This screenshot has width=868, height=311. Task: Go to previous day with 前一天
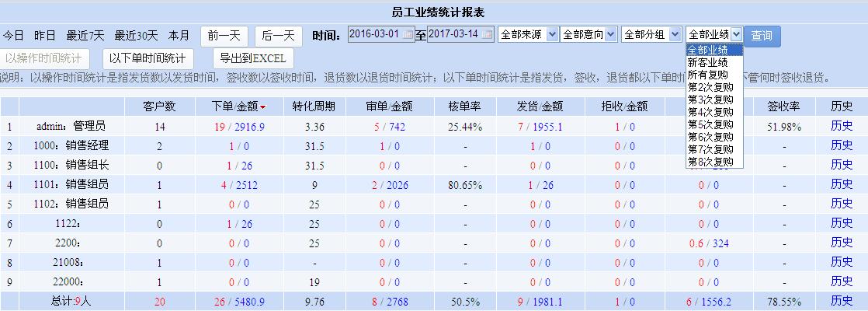224,36
